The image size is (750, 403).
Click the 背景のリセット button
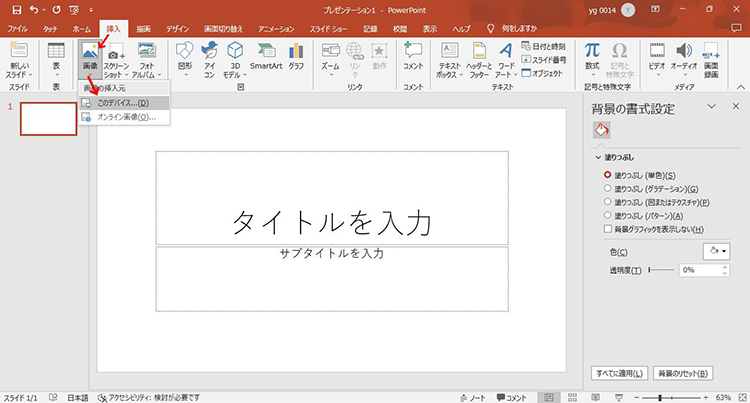pyautogui.click(x=683, y=373)
